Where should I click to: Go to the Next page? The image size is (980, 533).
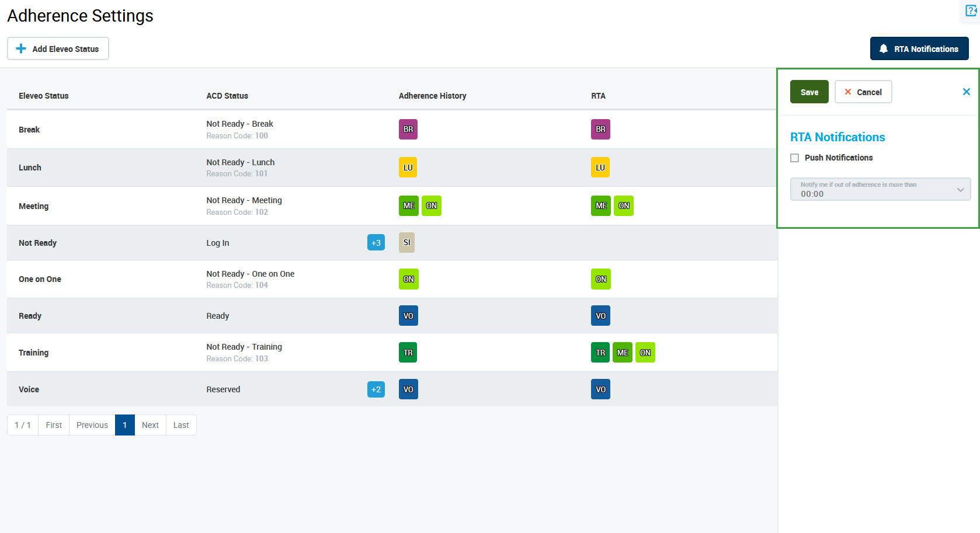point(150,425)
